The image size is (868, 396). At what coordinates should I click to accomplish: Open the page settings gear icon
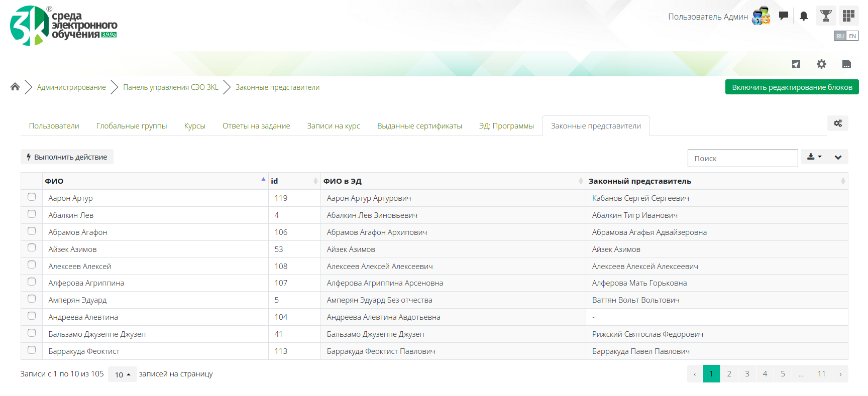pos(821,64)
